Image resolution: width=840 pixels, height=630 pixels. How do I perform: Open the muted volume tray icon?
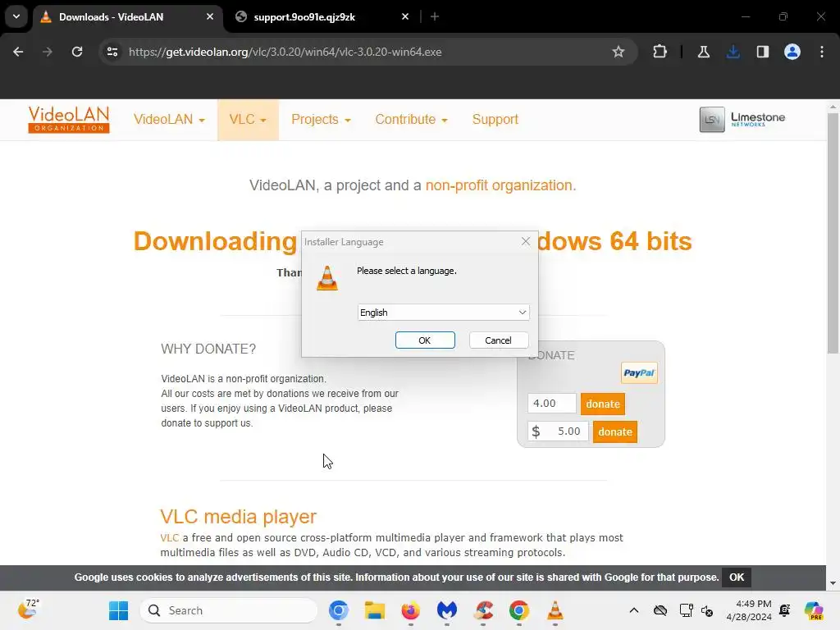pos(707,610)
